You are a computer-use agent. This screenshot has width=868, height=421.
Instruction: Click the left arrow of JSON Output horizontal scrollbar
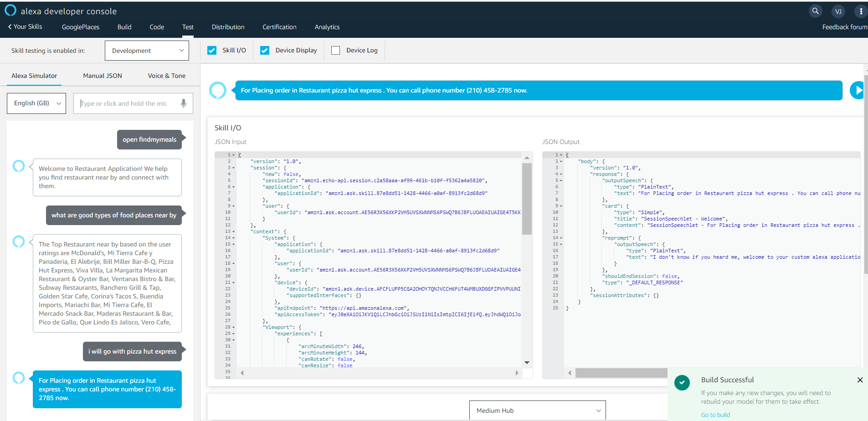tap(570, 373)
